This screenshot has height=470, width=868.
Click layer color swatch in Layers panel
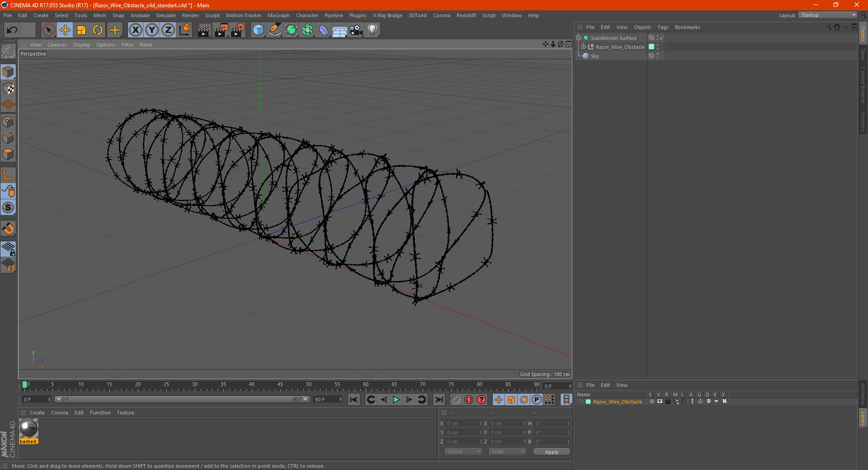coord(588,402)
